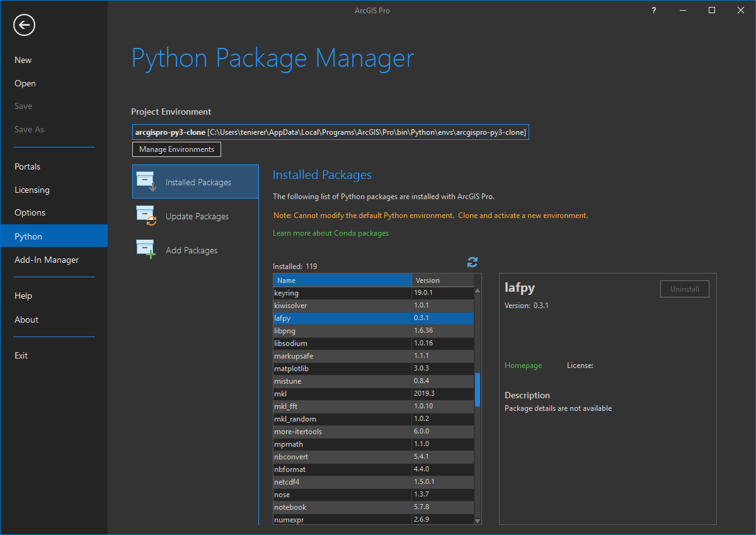Select the markupsafe package row

[374, 356]
